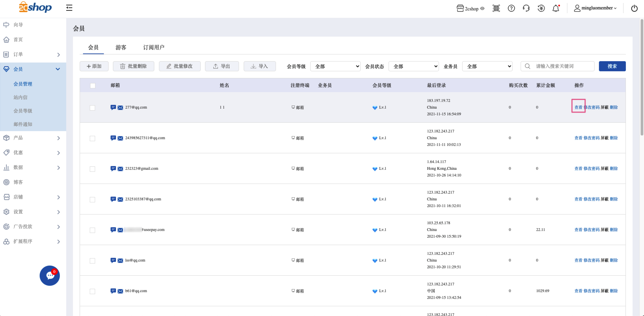Check the row for 243985627311@qq.com
Viewport: 644px width, 316px height.
(92, 138)
